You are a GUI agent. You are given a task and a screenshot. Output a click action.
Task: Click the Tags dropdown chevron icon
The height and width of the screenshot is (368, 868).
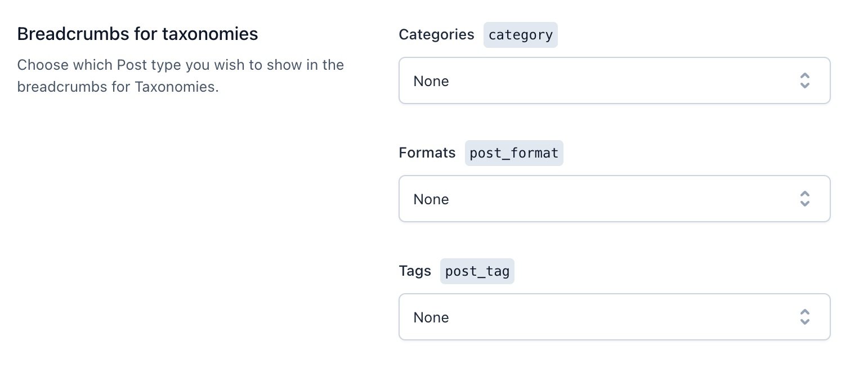[805, 317]
